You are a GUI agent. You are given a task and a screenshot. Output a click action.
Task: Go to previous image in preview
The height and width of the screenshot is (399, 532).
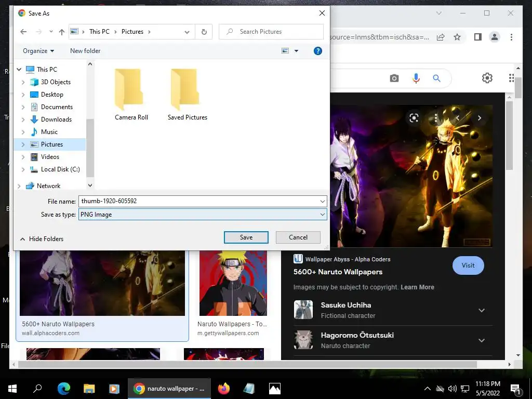(457, 118)
